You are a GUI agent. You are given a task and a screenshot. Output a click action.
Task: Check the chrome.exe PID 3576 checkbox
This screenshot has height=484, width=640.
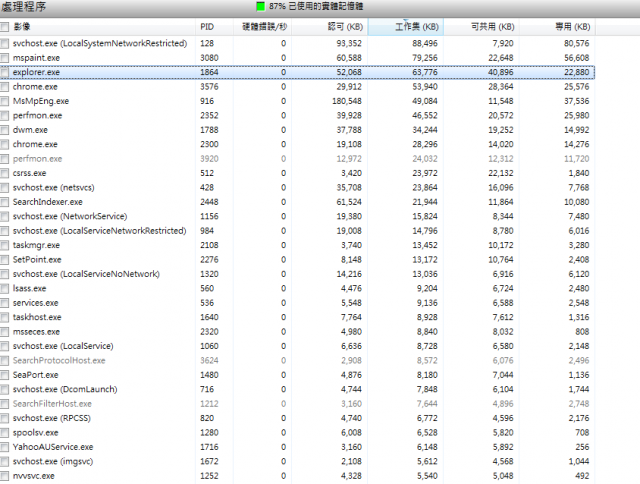pos(4,87)
